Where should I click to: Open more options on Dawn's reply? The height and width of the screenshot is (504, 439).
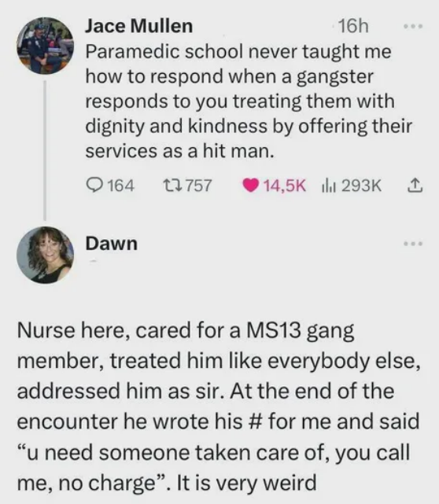pos(414,244)
